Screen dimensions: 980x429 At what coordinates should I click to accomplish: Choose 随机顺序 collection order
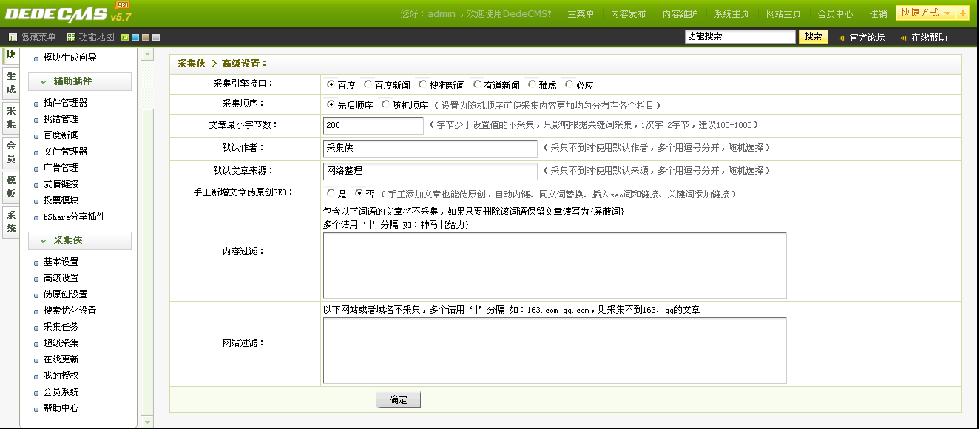click(385, 105)
